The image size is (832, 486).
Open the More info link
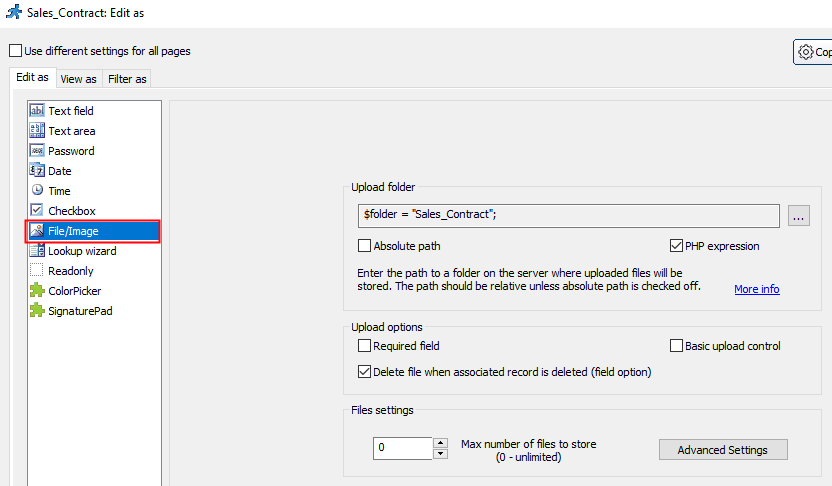(x=756, y=289)
